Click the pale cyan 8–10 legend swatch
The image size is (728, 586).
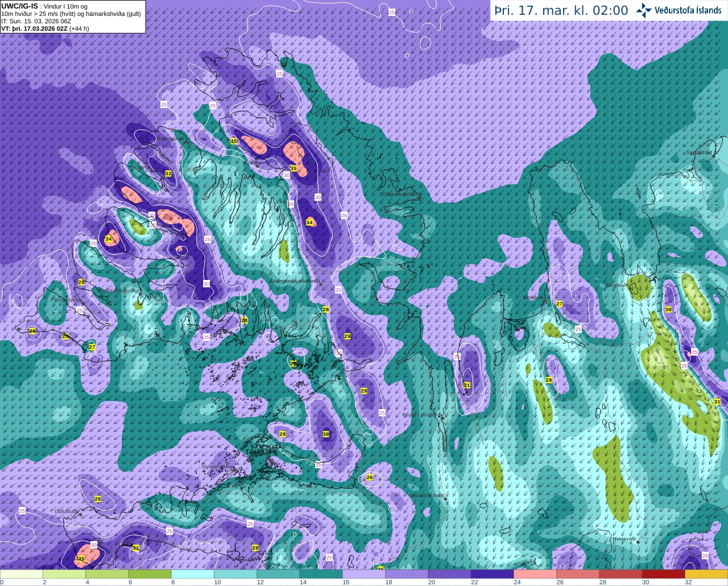[x=192, y=574]
